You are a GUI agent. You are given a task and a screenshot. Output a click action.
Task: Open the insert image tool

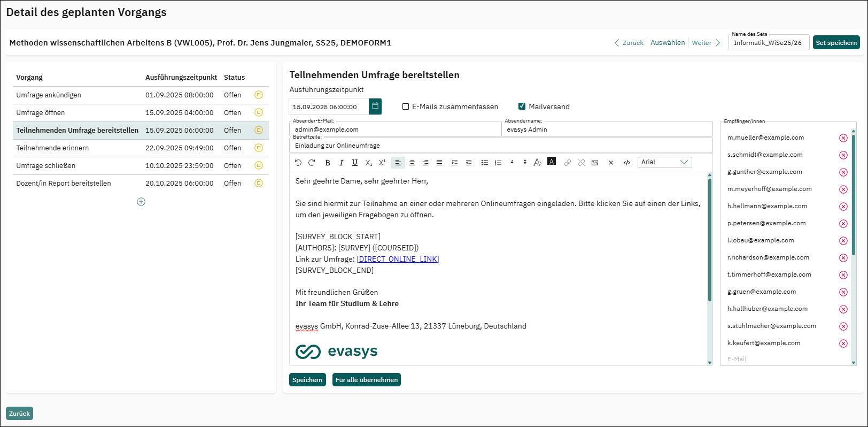point(595,163)
